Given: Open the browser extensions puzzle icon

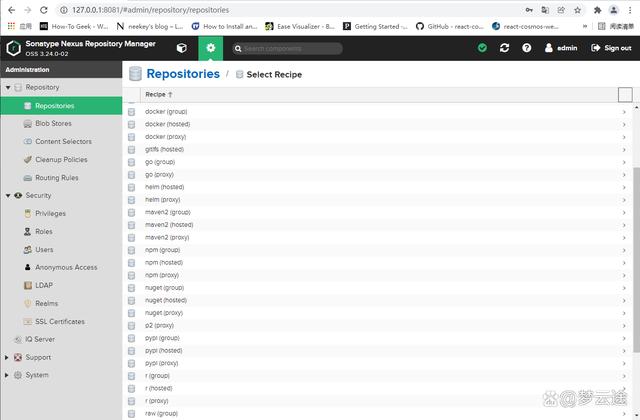Looking at the screenshot, I should coord(597,10).
